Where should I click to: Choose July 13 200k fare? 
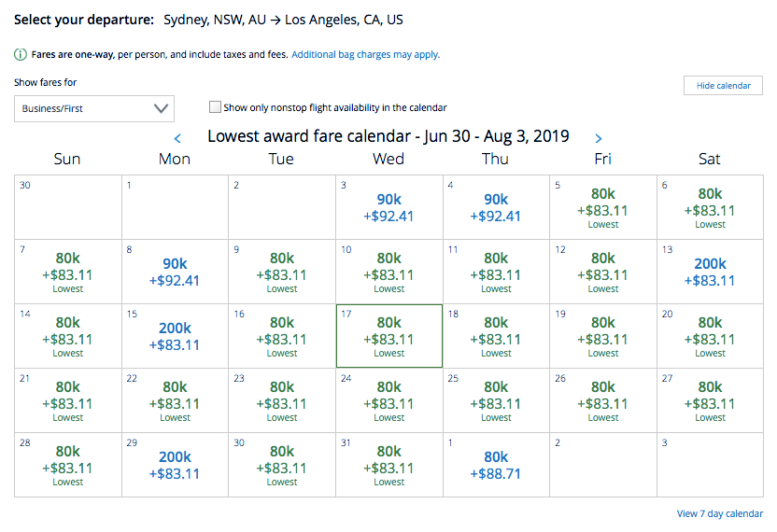[710, 272]
